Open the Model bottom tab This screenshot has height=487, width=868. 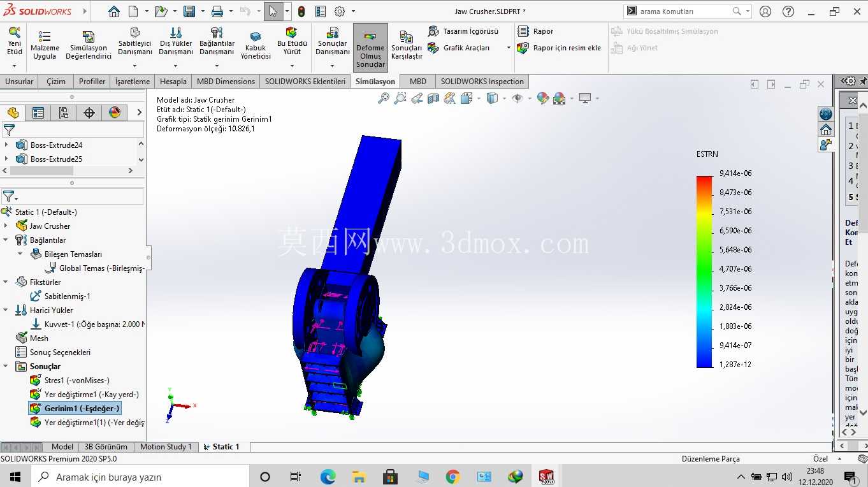click(x=62, y=447)
